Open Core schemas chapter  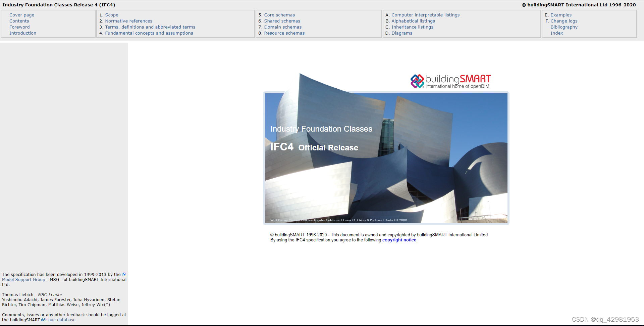[279, 15]
